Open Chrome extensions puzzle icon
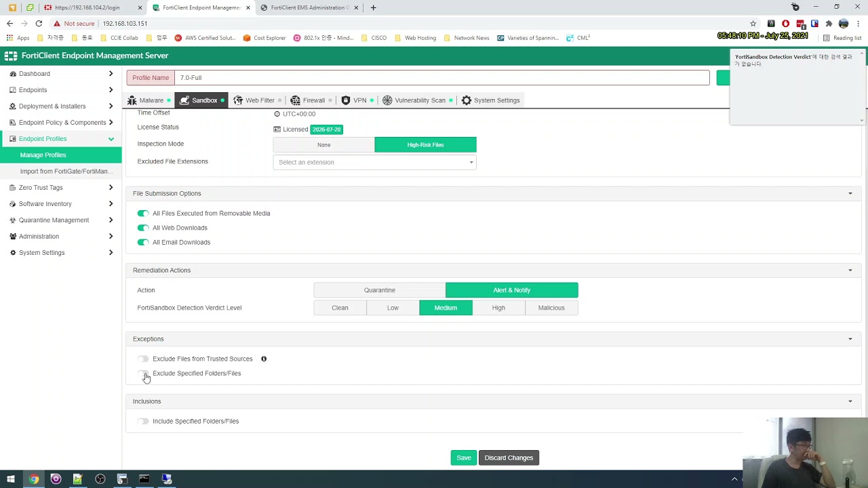Image resolution: width=868 pixels, height=488 pixels. [x=829, y=24]
